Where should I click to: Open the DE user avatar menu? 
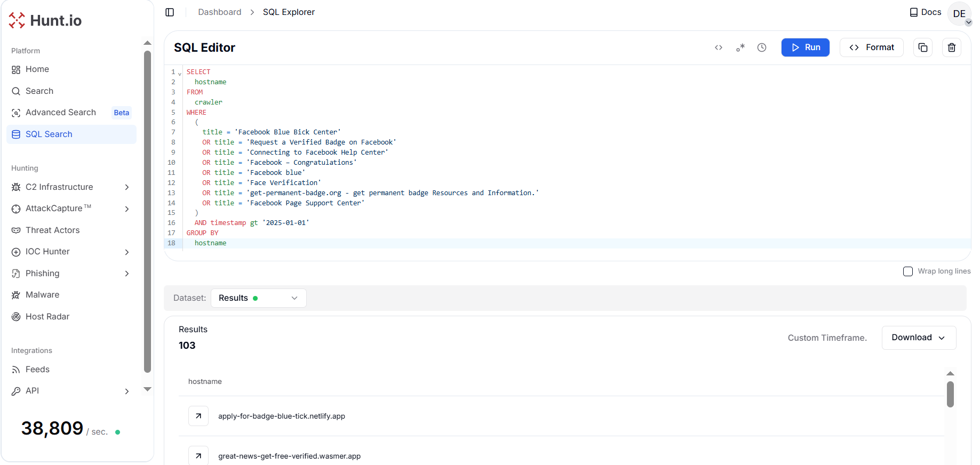959,14
